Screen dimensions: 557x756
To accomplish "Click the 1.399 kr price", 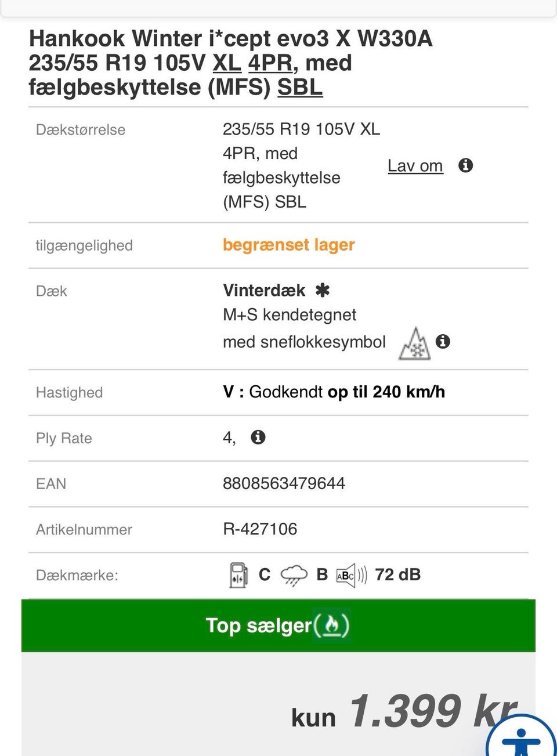I will (x=432, y=711).
